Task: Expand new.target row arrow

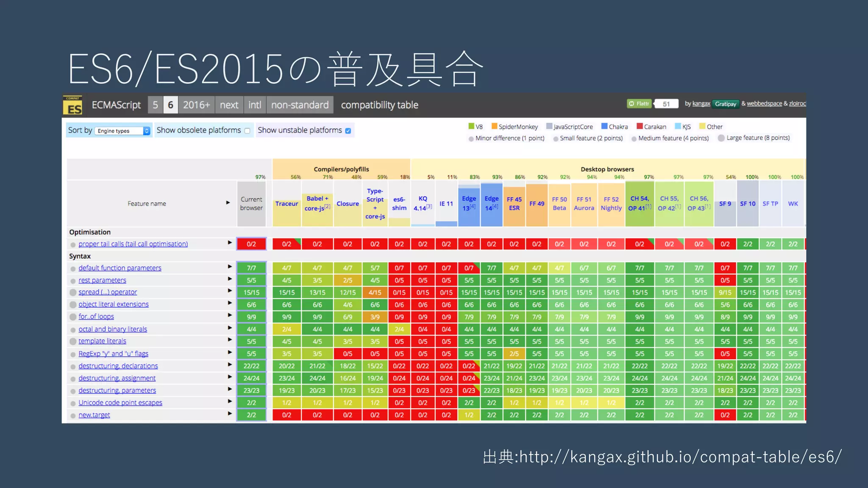Action: (230, 413)
